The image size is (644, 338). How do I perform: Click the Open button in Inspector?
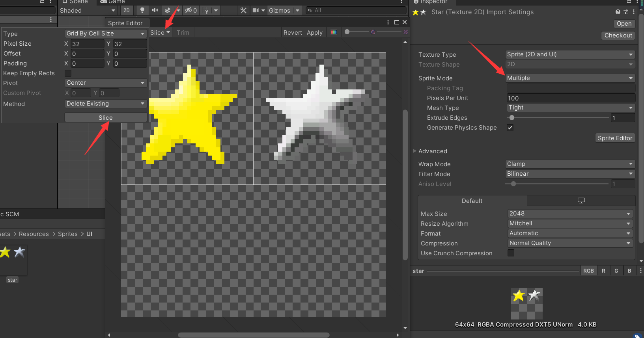click(x=624, y=24)
